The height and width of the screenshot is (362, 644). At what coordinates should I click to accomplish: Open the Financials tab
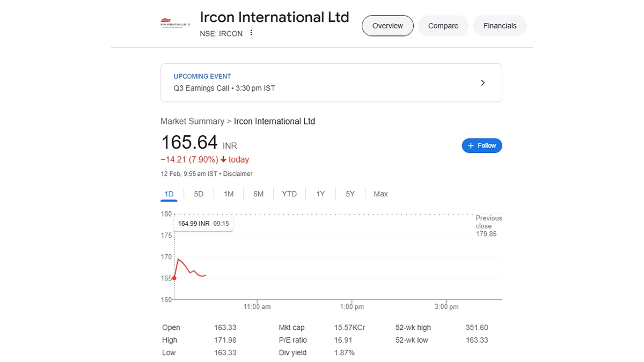pyautogui.click(x=500, y=26)
